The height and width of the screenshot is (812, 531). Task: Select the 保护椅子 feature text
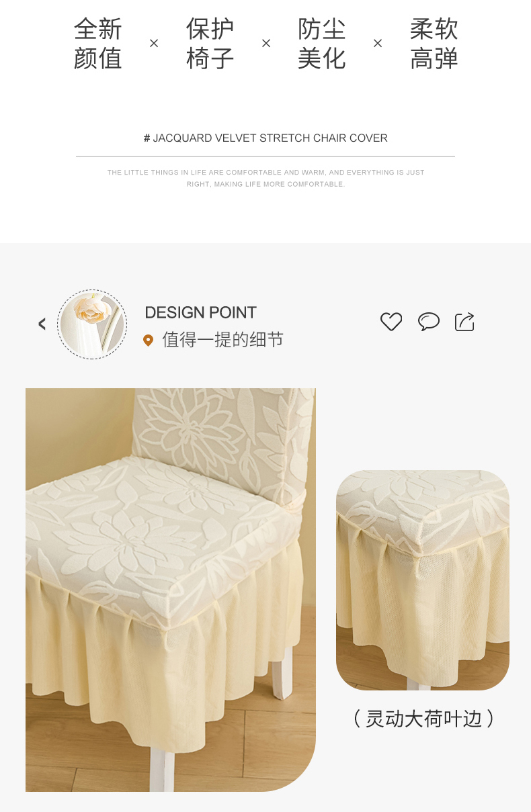[210, 44]
